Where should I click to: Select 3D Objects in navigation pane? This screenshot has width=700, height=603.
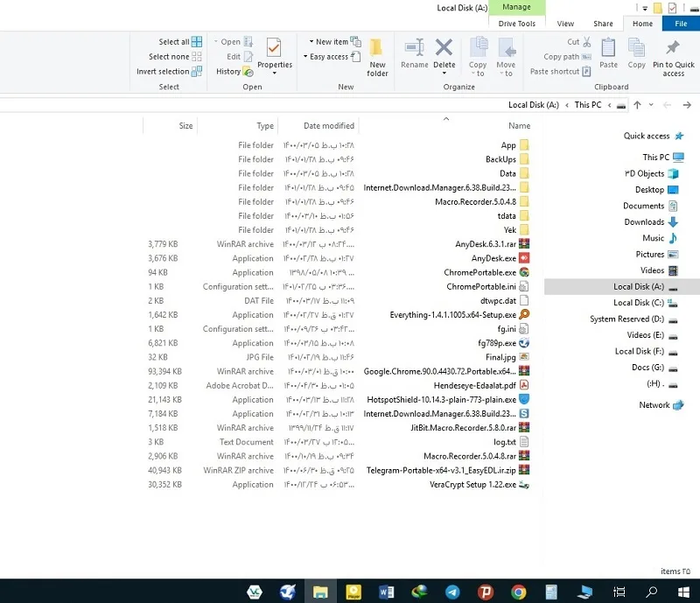(x=651, y=174)
